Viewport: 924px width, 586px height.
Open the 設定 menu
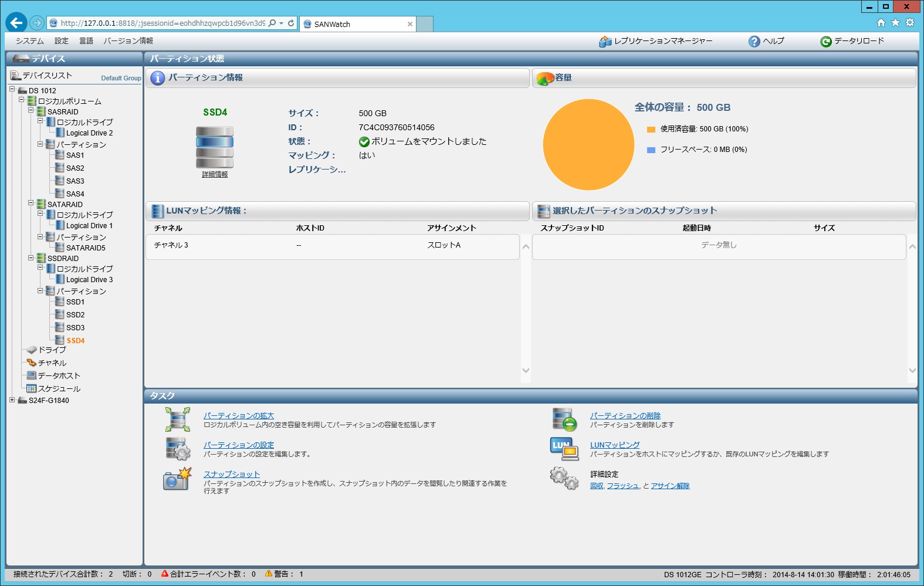62,41
